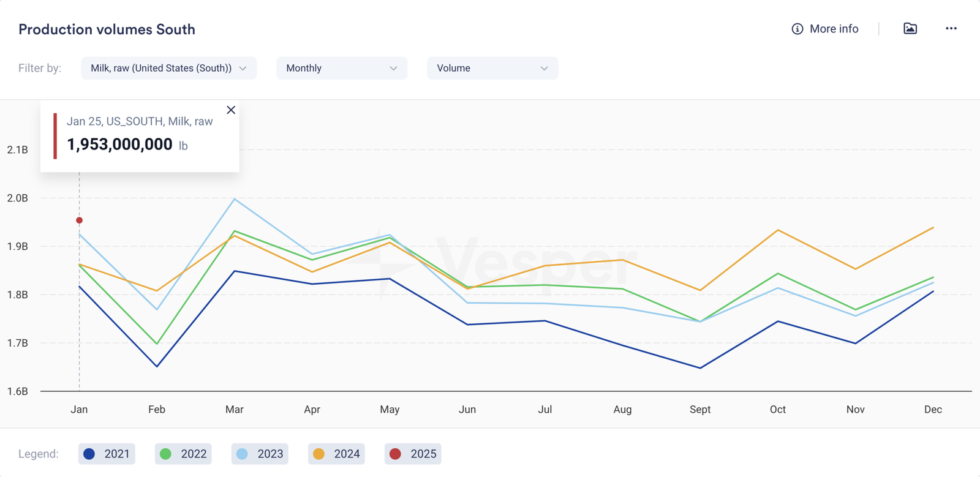Click the More info circle icon
Screen dimensions: 980x477
pyautogui.click(x=797, y=29)
